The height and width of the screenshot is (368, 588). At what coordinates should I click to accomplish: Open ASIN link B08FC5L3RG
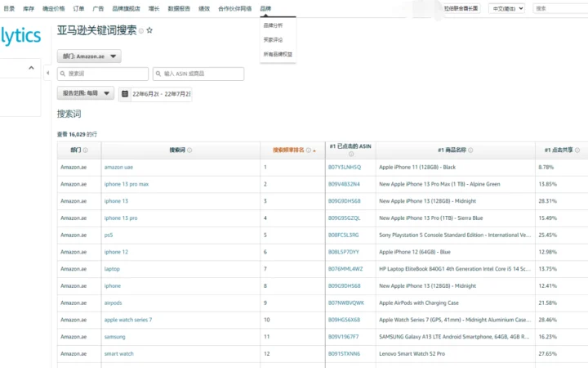pyautogui.click(x=343, y=235)
